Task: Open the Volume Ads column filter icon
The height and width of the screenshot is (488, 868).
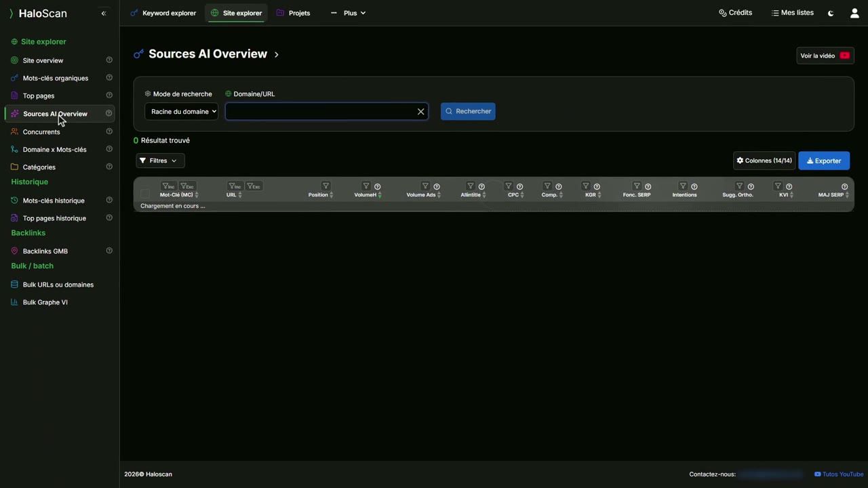Action: (425, 186)
